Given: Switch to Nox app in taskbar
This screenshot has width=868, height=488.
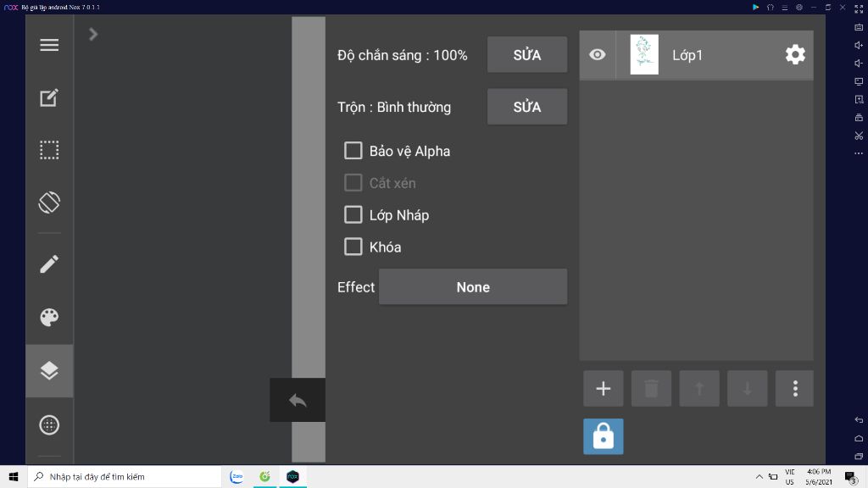Looking at the screenshot, I should pos(292,476).
